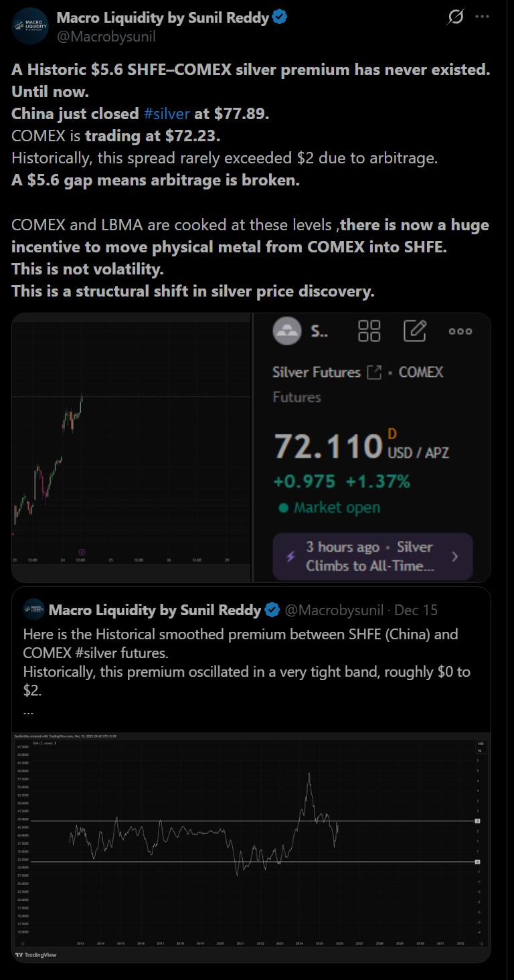
Task: Open the @Macrobysunil handle link
Action: [x=106, y=36]
